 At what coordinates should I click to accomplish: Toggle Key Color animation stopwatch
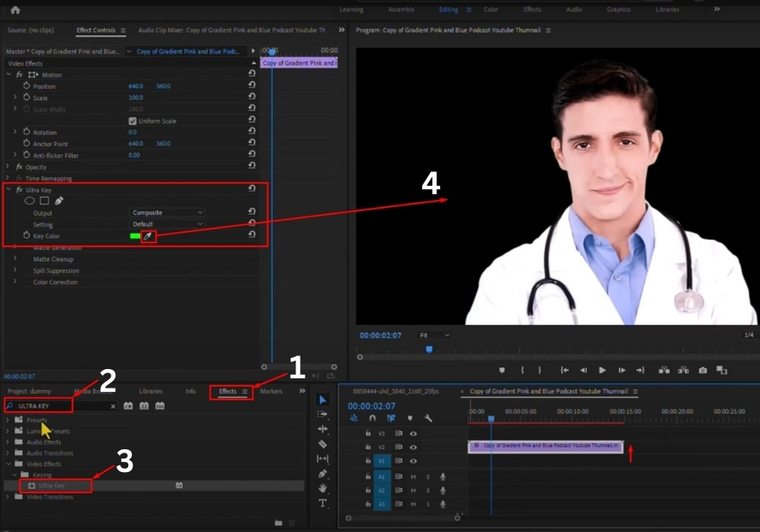[x=27, y=236]
